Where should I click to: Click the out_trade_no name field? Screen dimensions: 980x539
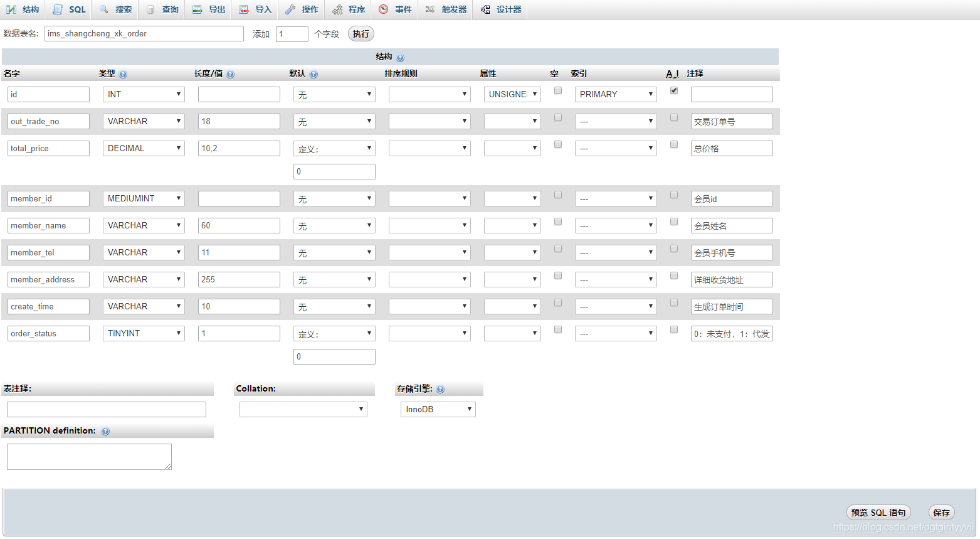point(48,121)
